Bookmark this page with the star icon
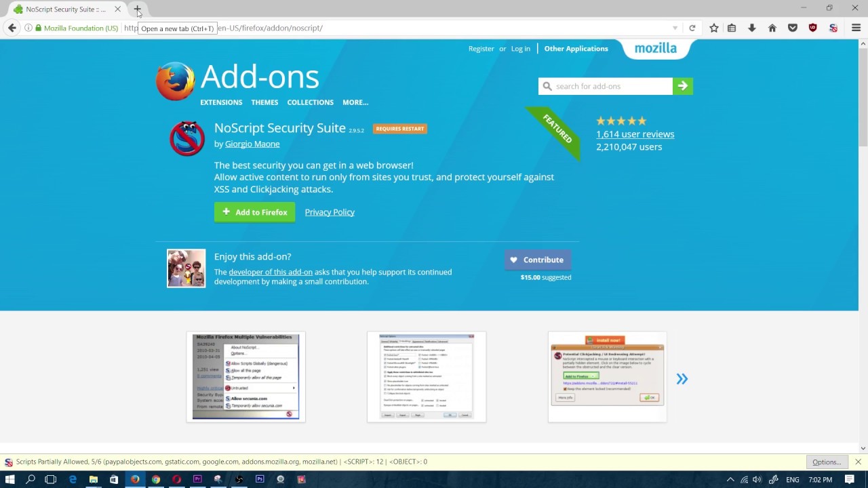 point(714,28)
